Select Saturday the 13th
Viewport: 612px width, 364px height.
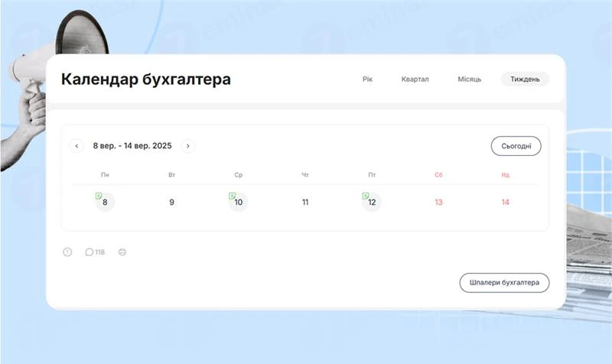(x=438, y=202)
